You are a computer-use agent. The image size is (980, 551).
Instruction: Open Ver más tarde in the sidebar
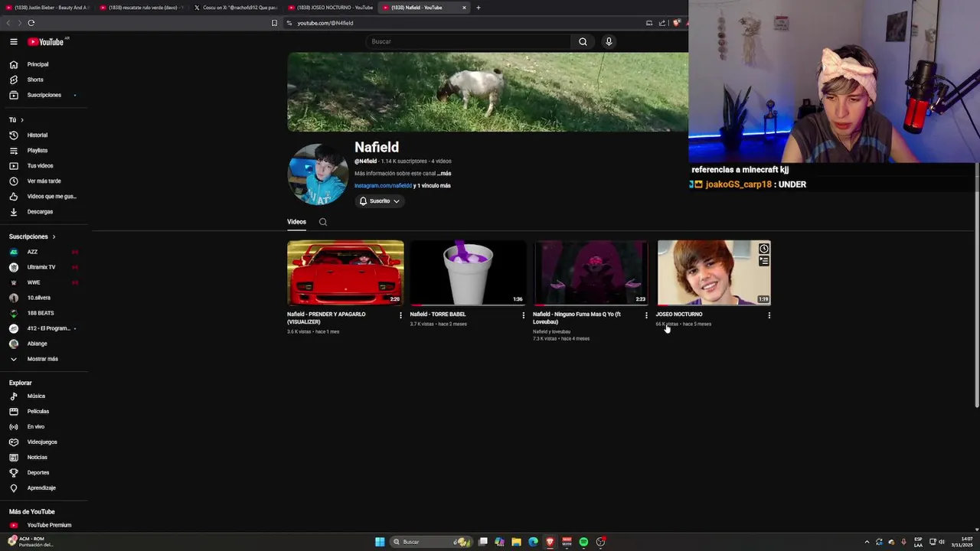44,181
